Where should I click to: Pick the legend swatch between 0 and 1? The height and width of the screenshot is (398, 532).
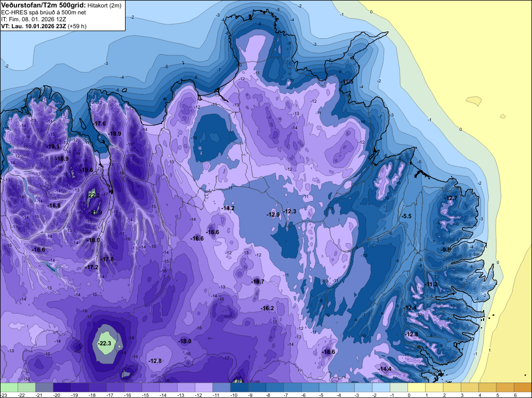tap(417, 387)
